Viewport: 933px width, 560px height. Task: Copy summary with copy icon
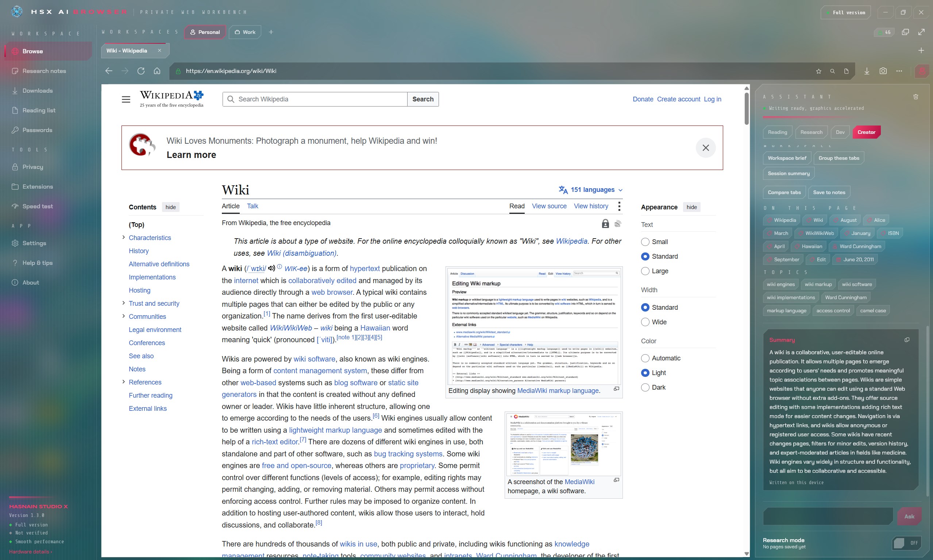[907, 340]
